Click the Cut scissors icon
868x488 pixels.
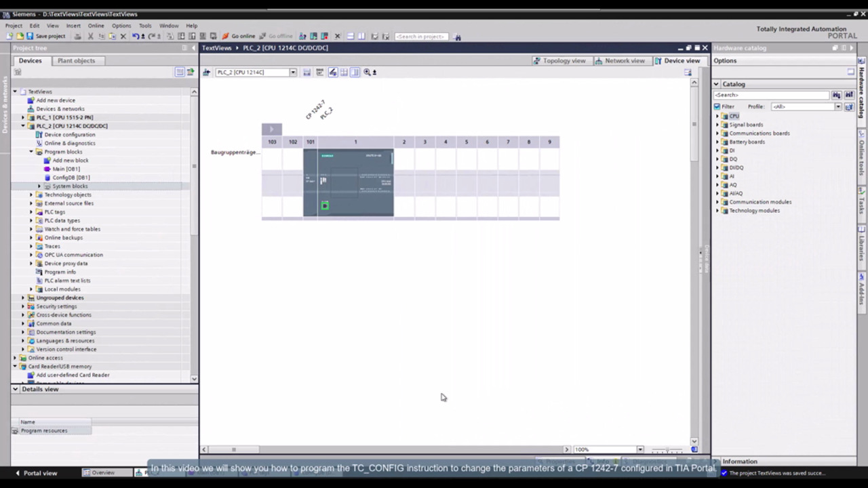click(x=90, y=37)
